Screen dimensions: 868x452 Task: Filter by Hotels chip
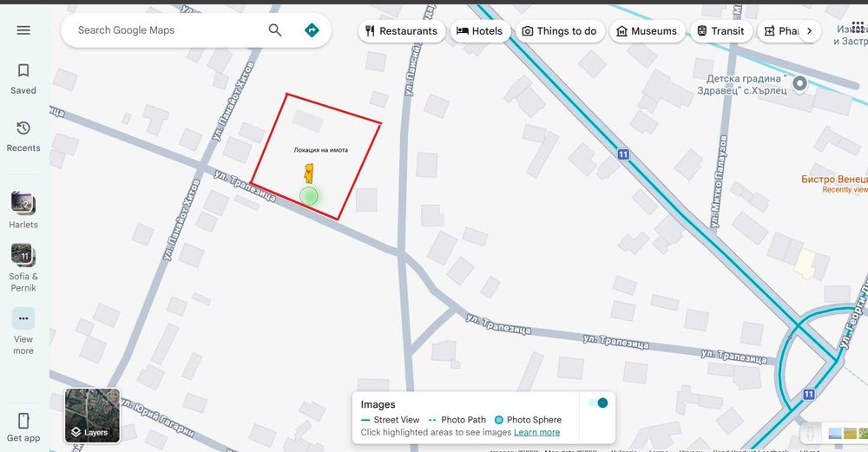[479, 31]
